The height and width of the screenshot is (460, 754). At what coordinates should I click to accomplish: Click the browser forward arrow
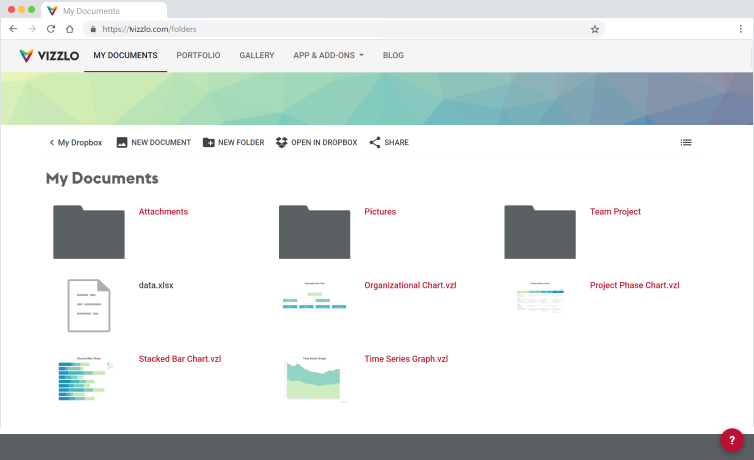pyautogui.click(x=32, y=29)
